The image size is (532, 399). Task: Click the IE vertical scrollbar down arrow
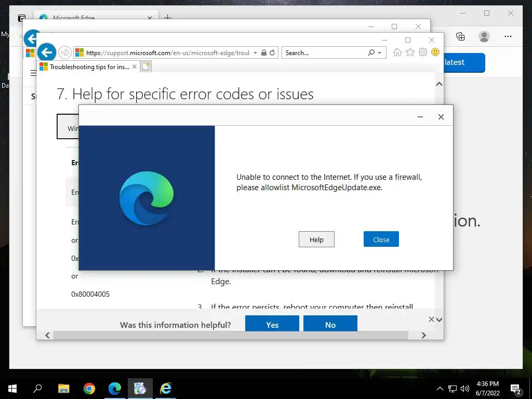point(440,320)
